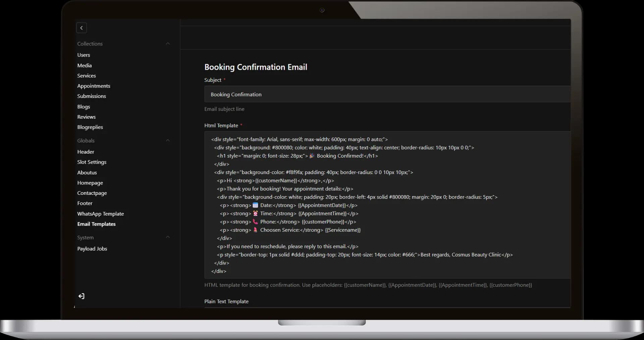Click the Html Template field label
The image size is (644, 340).
pyautogui.click(x=221, y=125)
